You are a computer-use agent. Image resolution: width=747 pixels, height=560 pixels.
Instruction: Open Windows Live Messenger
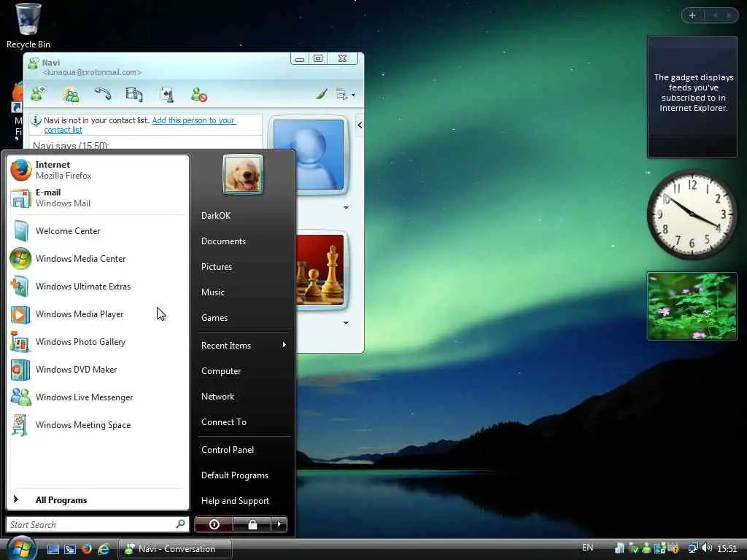coord(98,397)
